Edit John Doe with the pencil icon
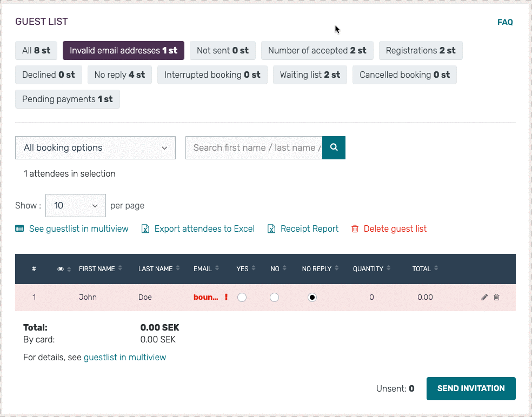532x417 pixels. click(x=484, y=297)
